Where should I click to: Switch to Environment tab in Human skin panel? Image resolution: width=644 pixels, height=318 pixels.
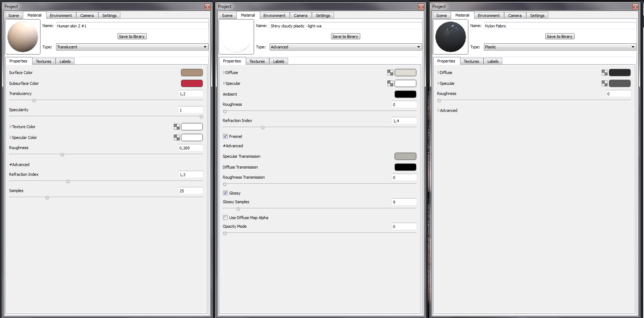click(61, 16)
